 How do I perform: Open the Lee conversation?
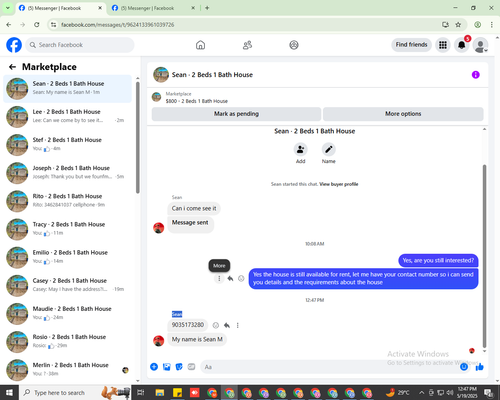67,117
